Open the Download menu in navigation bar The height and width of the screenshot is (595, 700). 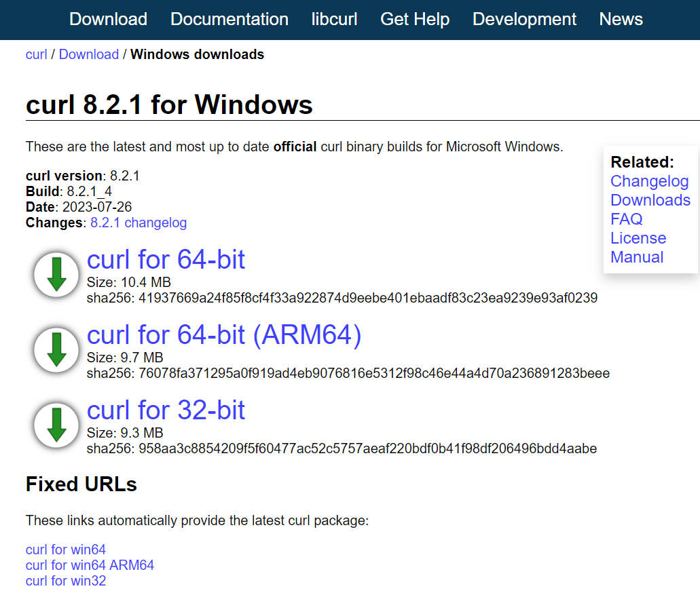click(x=108, y=19)
